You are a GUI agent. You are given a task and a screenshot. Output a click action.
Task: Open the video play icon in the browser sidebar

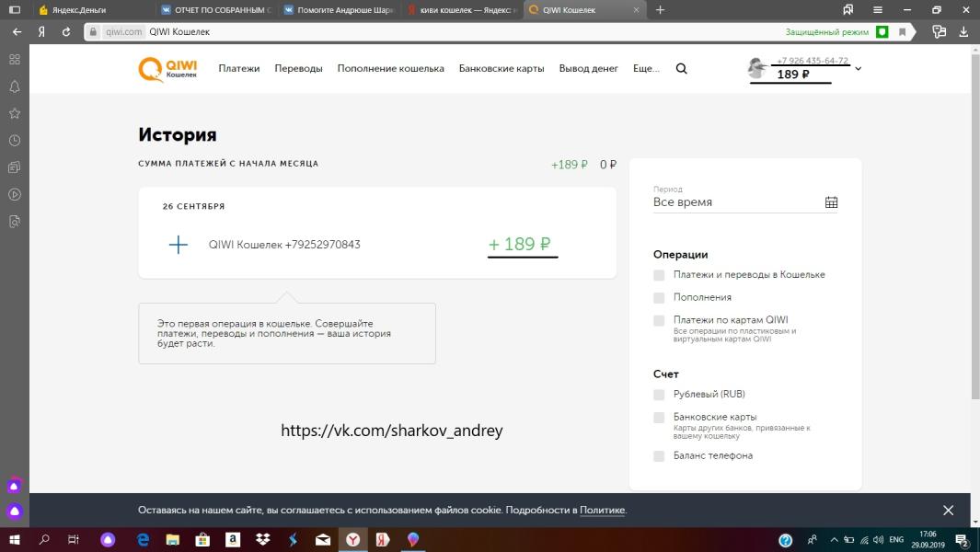pyautogui.click(x=15, y=194)
